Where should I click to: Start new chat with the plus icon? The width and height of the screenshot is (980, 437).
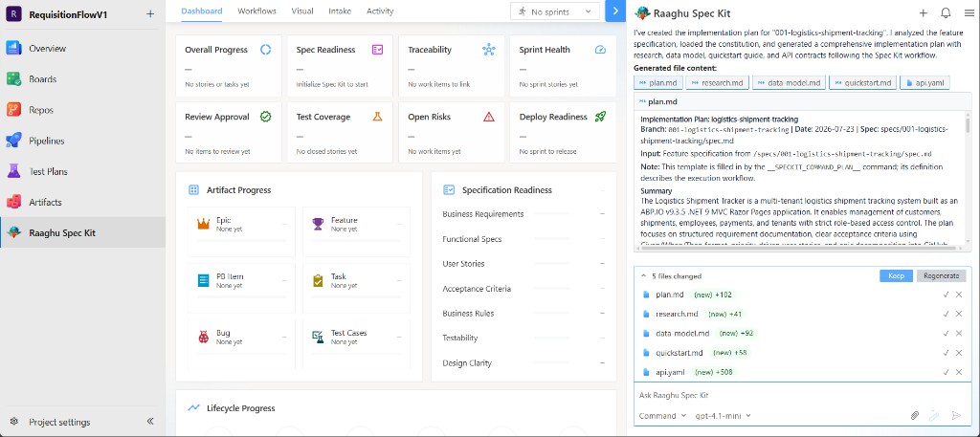[924, 13]
